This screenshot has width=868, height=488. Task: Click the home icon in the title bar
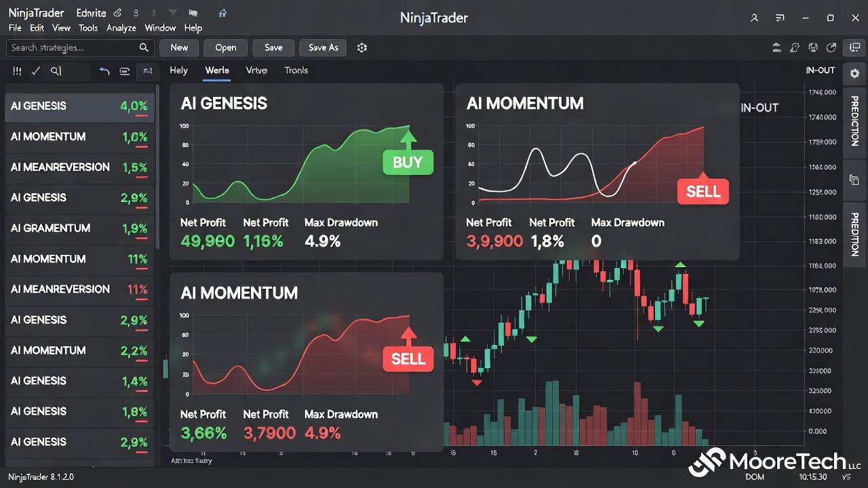click(222, 13)
